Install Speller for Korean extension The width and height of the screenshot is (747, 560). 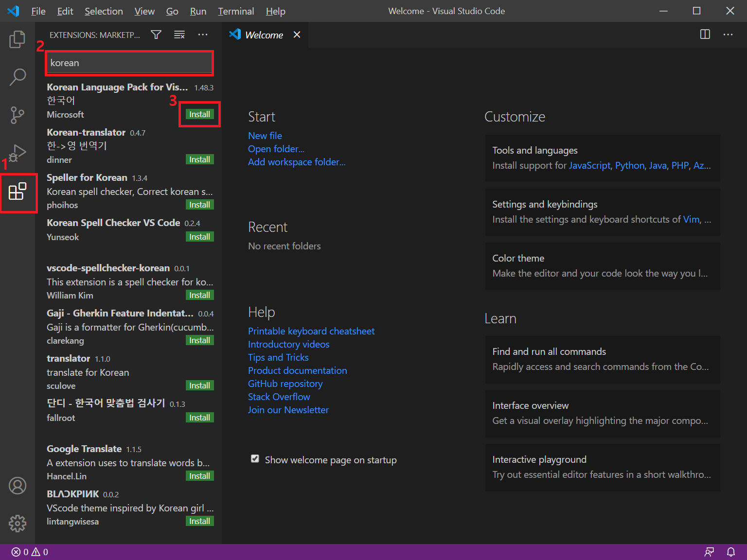pyautogui.click(x=200, y=205)
